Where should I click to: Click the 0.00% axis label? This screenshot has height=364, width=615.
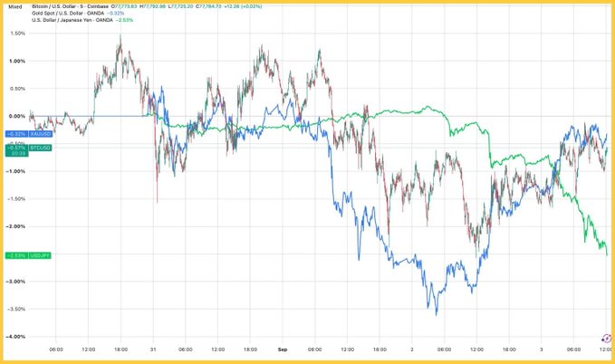pos(17,116)
